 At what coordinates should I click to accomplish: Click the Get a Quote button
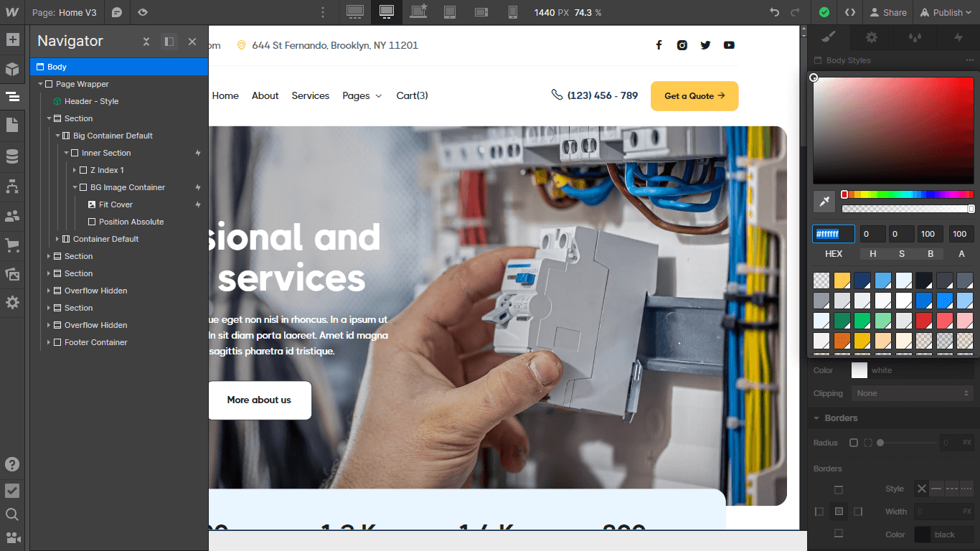693,95
